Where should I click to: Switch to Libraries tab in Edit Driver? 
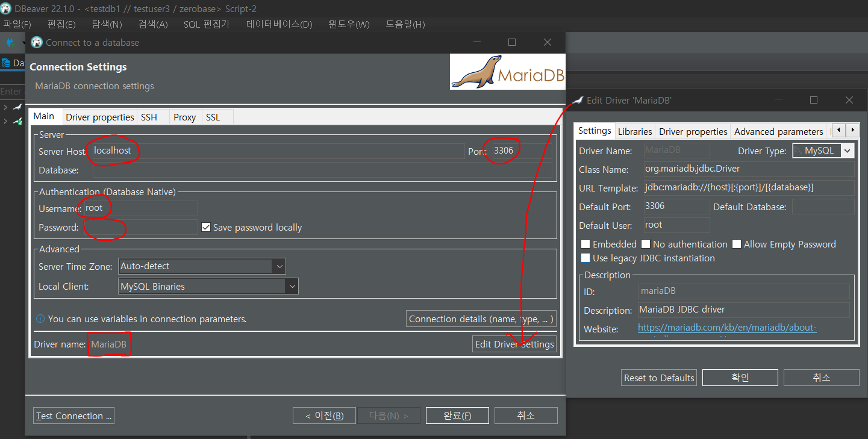click(635, 131)
